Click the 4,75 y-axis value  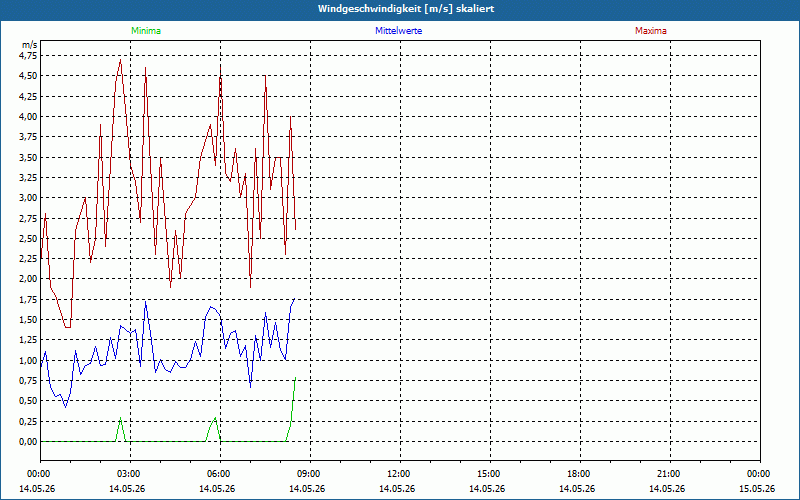tap(28, 56)
